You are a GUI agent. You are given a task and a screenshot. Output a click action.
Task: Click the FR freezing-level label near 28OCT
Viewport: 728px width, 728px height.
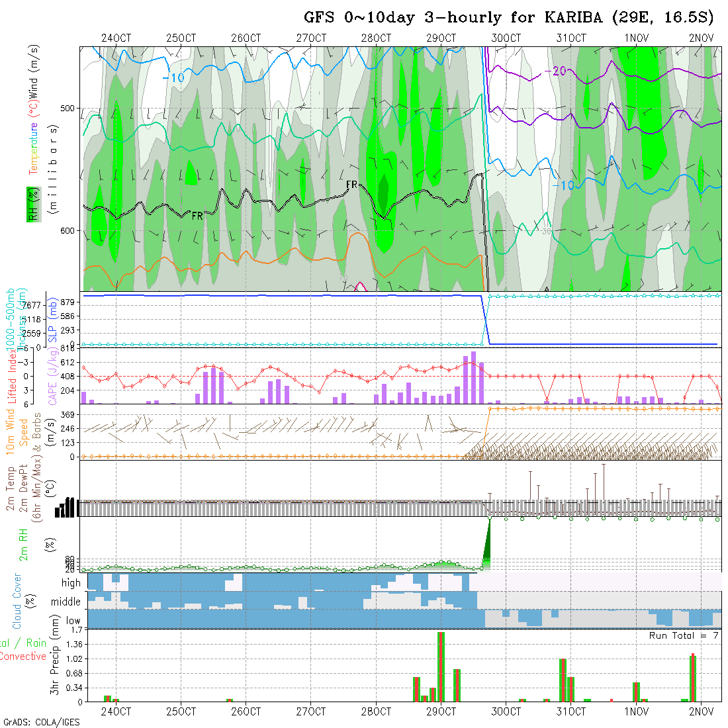point(352,184)
